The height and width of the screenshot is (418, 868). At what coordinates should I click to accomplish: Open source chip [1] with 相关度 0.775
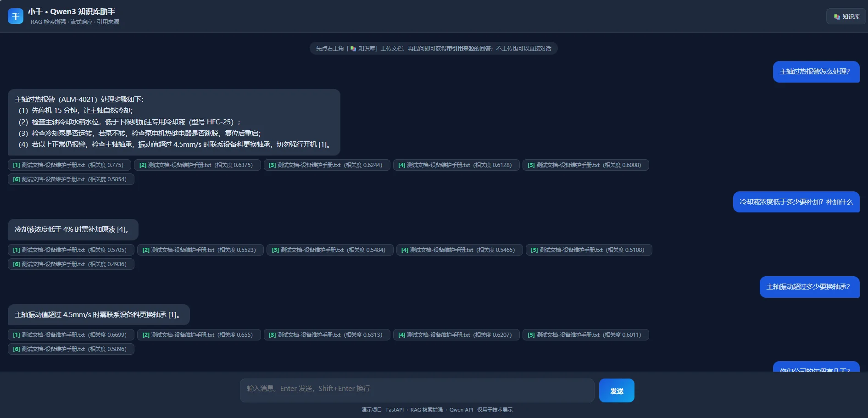pyautogui.click(x=69, y=165)
